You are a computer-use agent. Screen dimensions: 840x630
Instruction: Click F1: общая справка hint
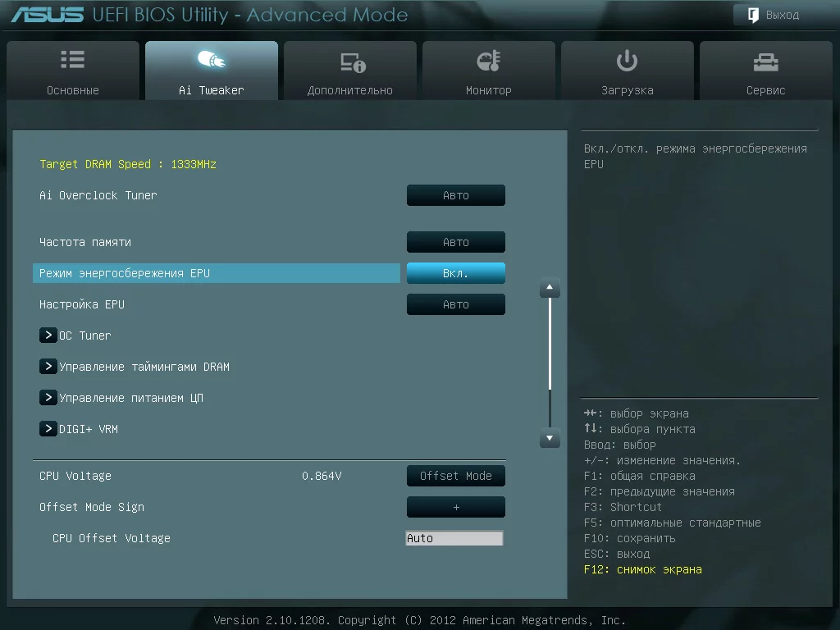(640, 476)
